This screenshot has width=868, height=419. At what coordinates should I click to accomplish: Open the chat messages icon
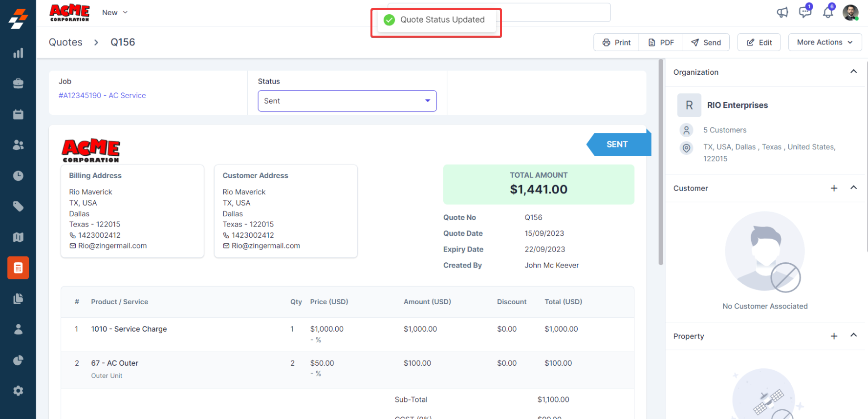tap(805, 12)
